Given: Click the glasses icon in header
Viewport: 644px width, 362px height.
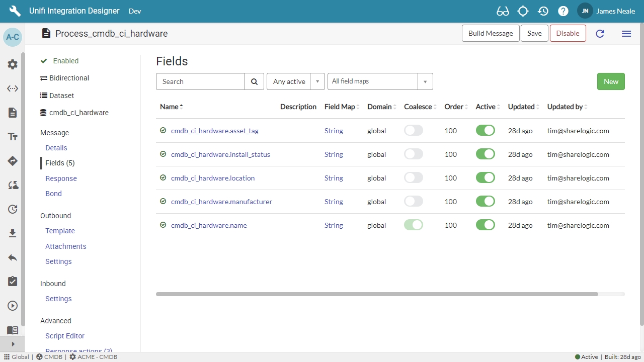Looking at the screenshot, I should pos(502,11).
